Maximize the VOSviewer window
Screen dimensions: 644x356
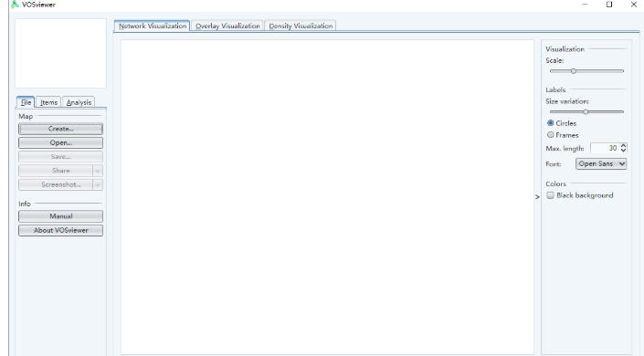point(609,5)
